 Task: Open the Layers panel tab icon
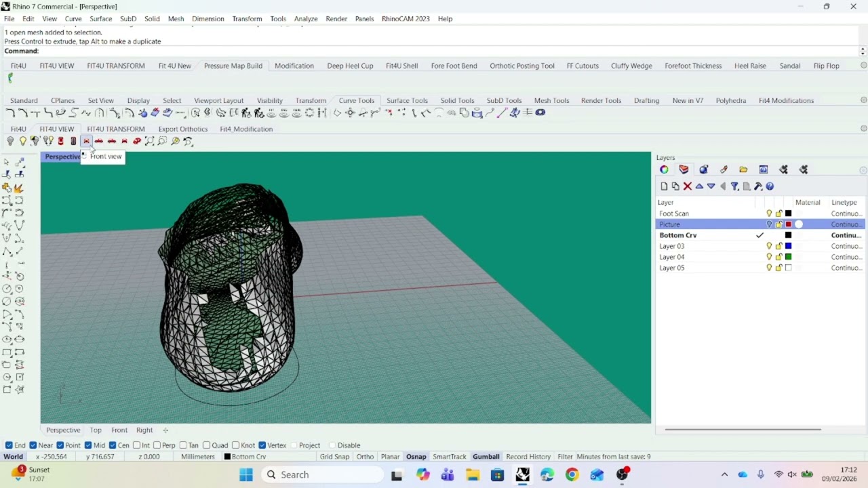(x=684, y=169)
